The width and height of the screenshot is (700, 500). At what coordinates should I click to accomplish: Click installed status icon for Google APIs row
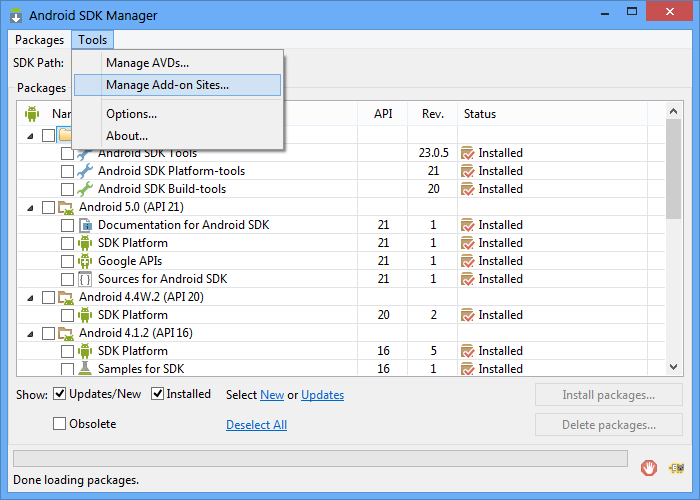[x=467, y=261]
